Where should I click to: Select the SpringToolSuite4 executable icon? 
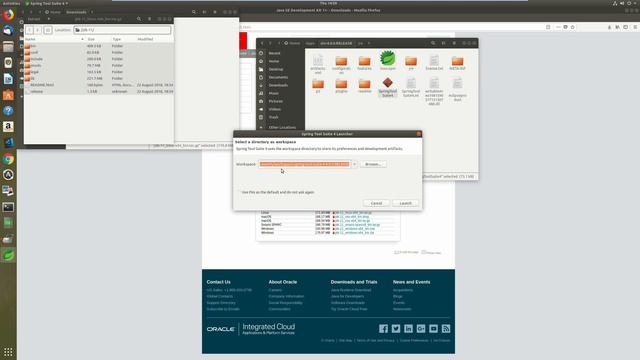pyautogui.click(x=387, y=87)
